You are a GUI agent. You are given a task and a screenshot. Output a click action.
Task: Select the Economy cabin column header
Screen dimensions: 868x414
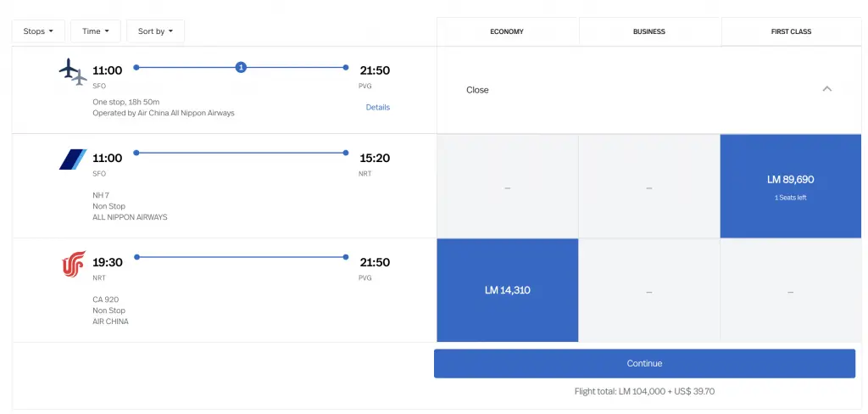click(507, 31)
